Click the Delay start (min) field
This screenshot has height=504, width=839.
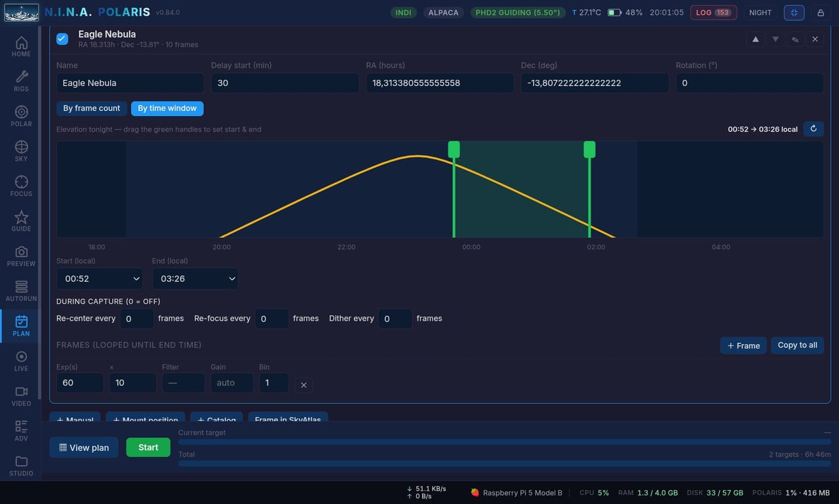point(285,83)
